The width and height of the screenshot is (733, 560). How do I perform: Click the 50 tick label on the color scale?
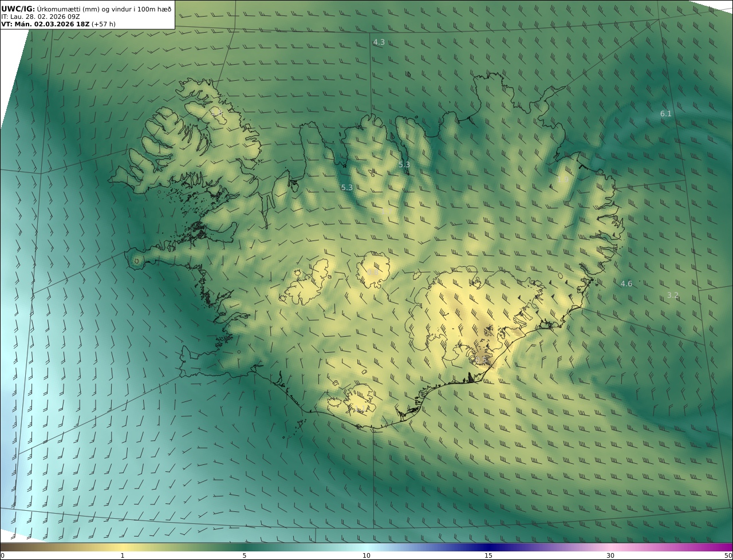tap(728, 555)
